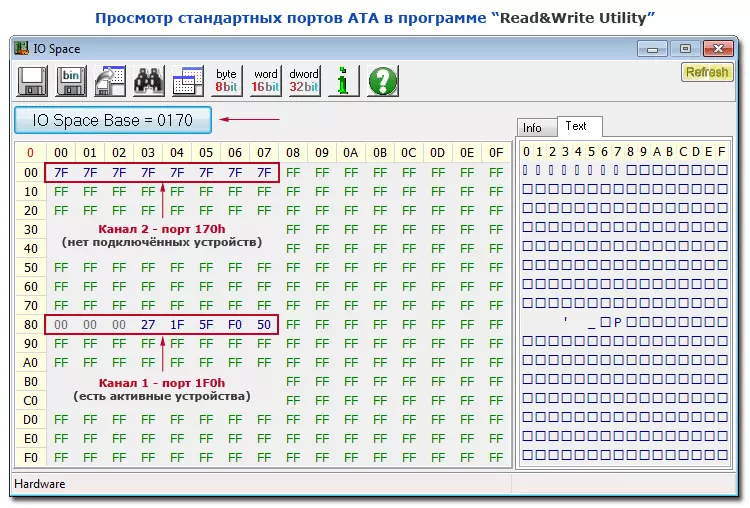Click the P character in text pane
Image resolution: width=750 pixels, height=508 pixels.
618,323
